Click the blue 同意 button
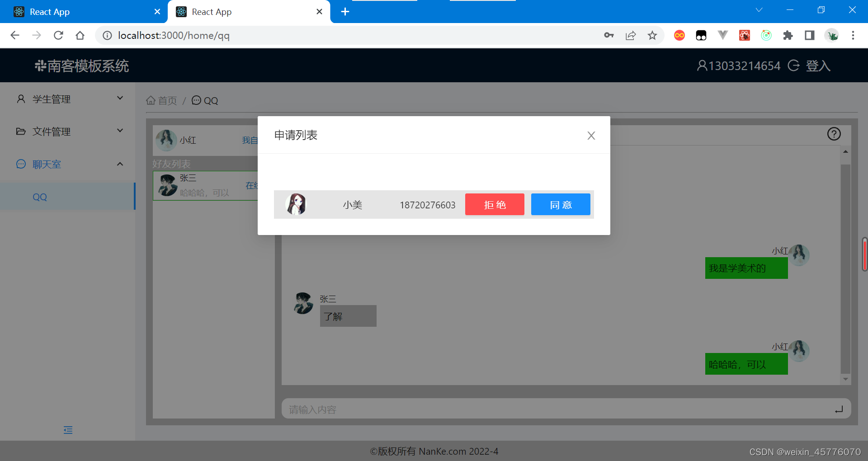This screenshot has width=868, height=461. (x=561, y=205)
